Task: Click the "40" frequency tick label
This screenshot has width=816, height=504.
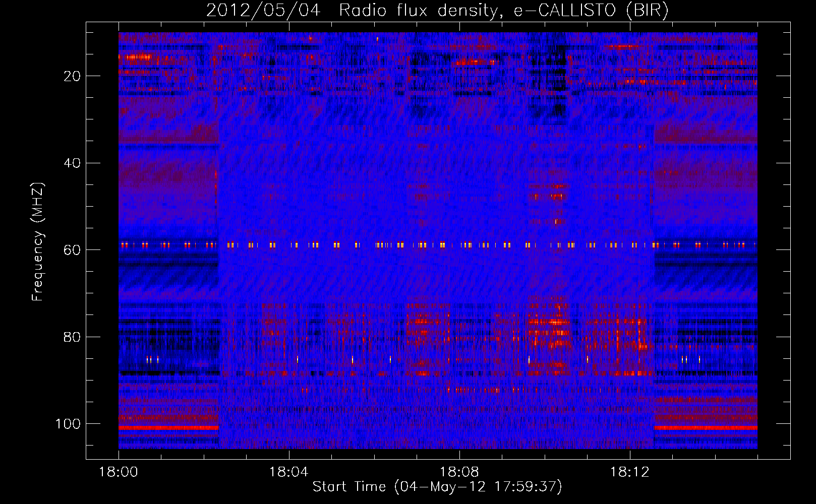Action: click(72, 163)
